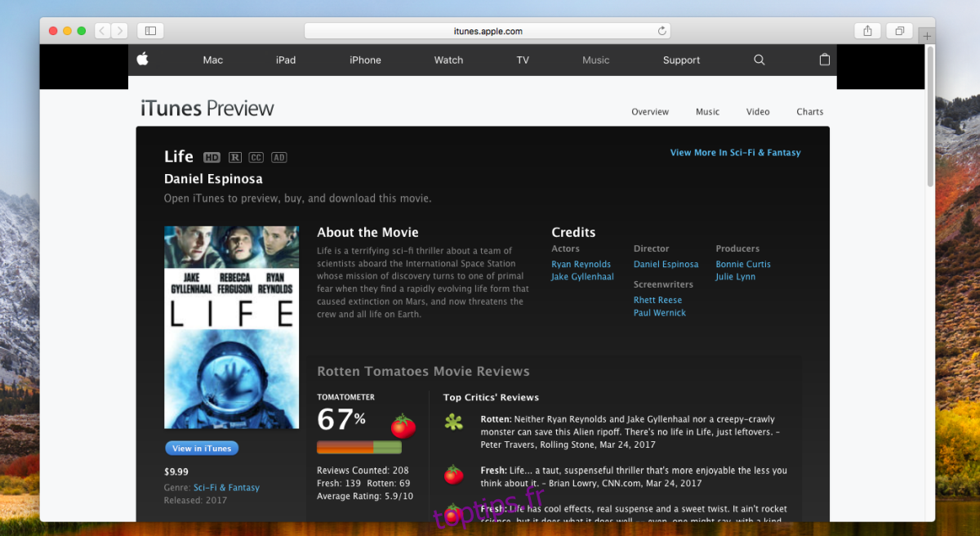The height and width of the screenshot is (536, 980).
Task: Open the TV menu item
Action: [523, 60]
